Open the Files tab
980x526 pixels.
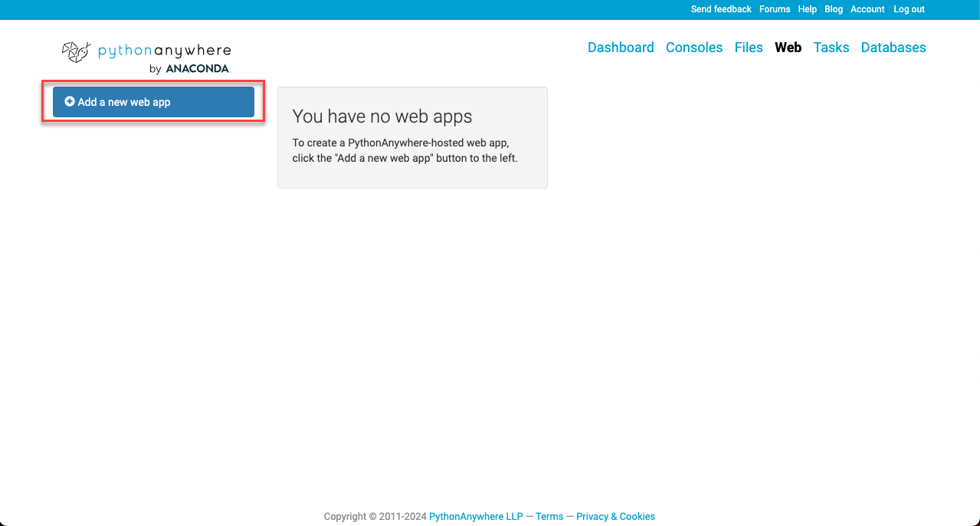(x=748, y=48)
